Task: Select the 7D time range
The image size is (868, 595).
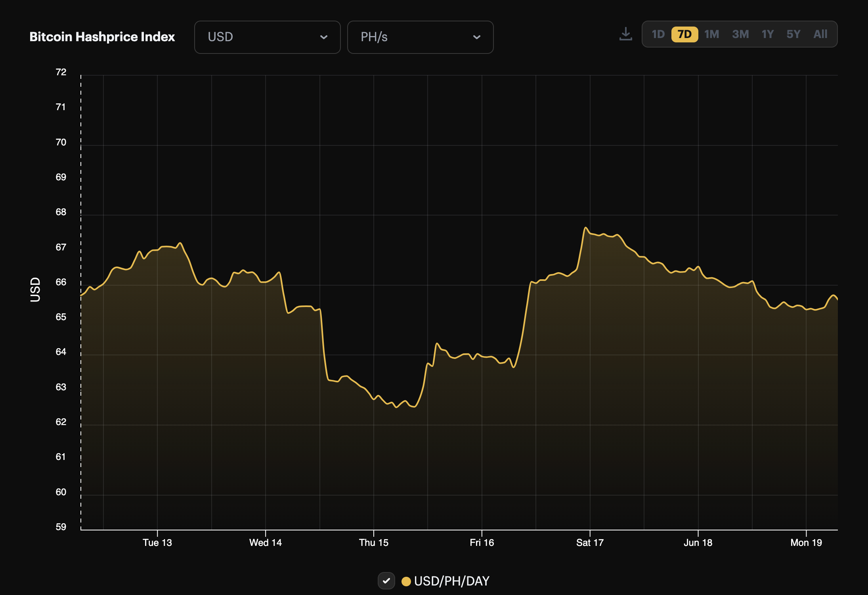Action: click(684, 34)
